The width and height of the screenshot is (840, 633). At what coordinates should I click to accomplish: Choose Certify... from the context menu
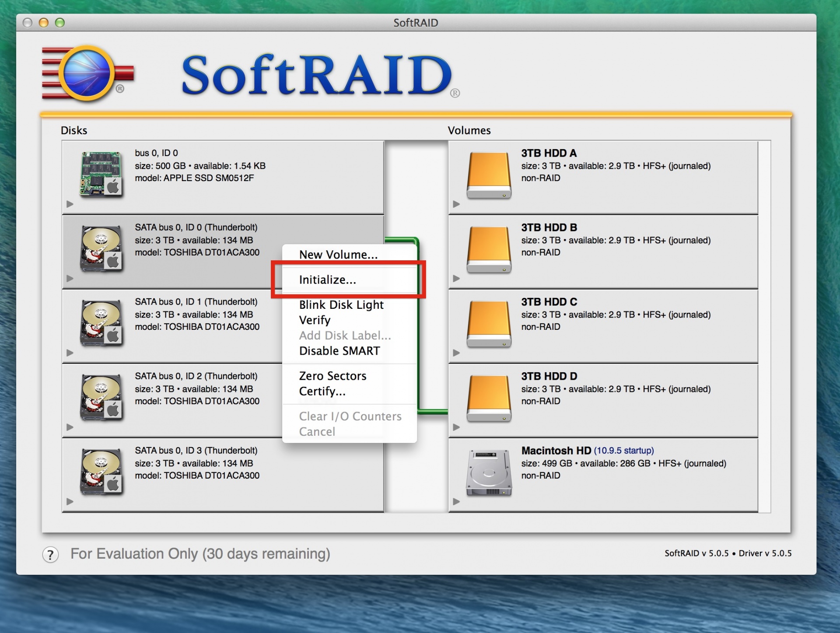[322, 392]
